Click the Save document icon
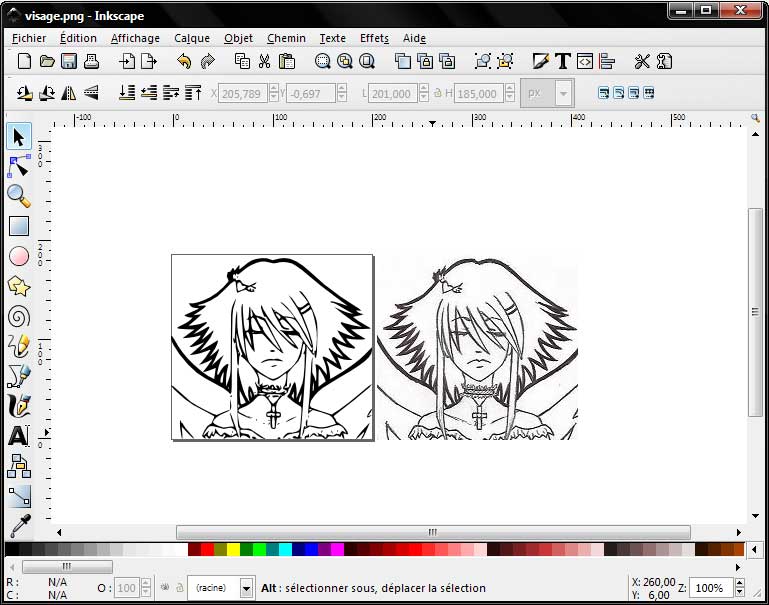This screenshot has width=769, height=605. point(69,62)
